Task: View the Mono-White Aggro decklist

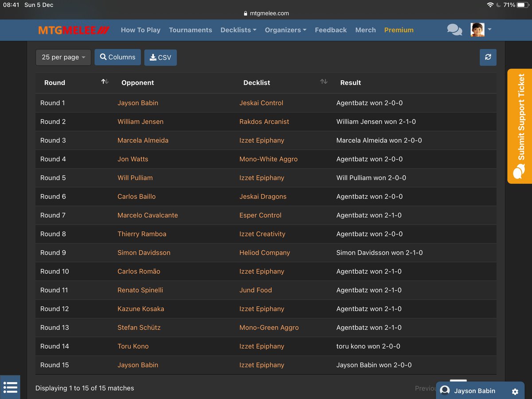Action: (269, 159)
